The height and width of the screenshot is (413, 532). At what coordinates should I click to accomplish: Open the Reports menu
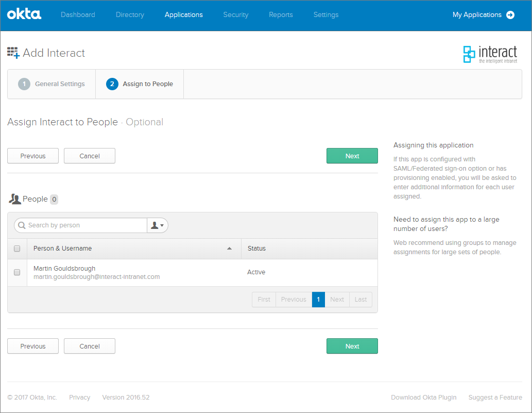(281, 14)
